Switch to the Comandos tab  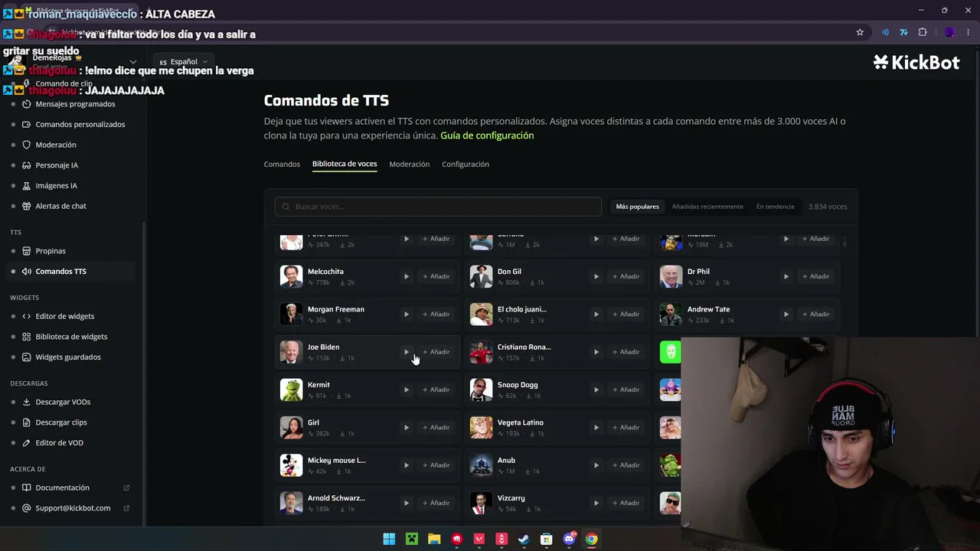(x=282, y=164)
